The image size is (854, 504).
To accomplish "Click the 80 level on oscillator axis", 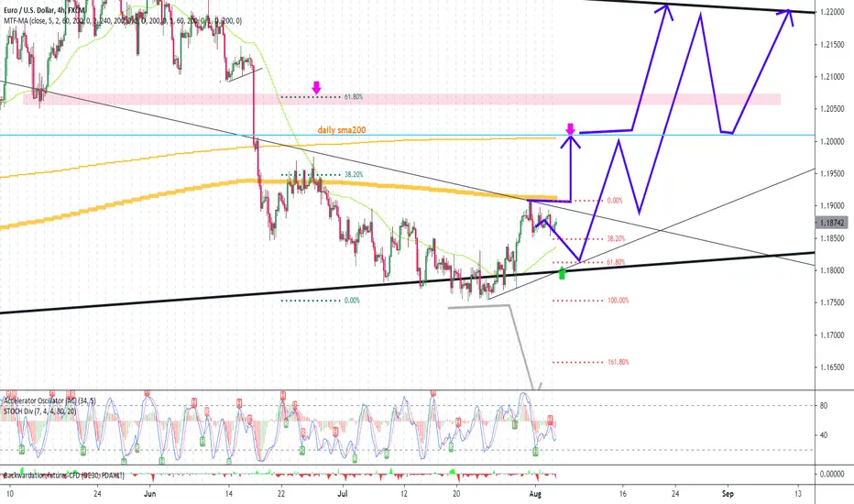I will pyautogui.click(x=824, y=405).
